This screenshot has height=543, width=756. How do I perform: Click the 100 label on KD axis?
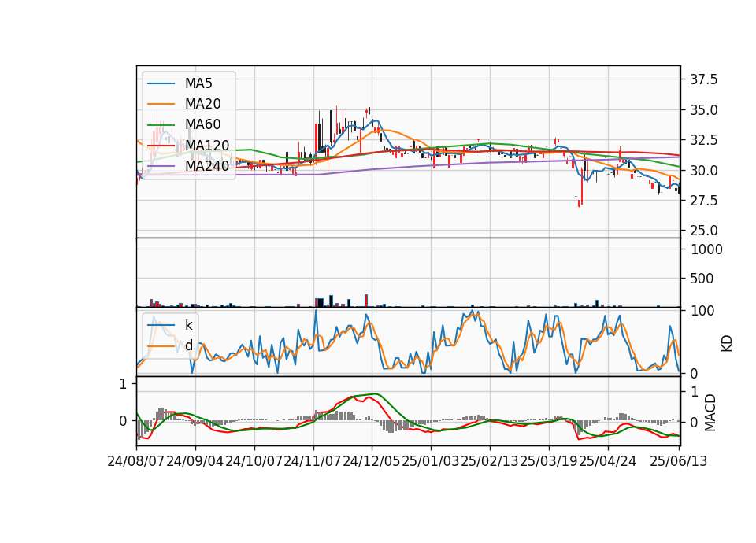[x=703, y=311]
